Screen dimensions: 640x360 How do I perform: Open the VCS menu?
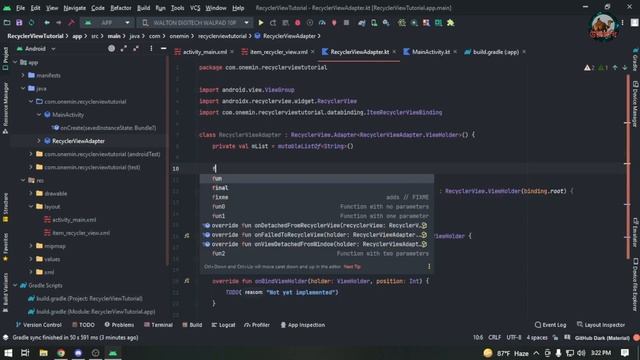click(x=195, y=8)
